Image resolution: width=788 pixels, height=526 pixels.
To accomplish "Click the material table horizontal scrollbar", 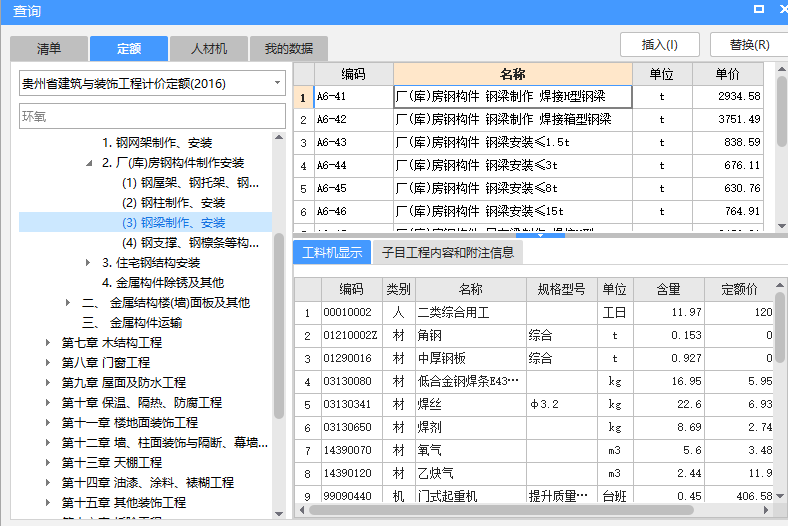I will [502, 510].
